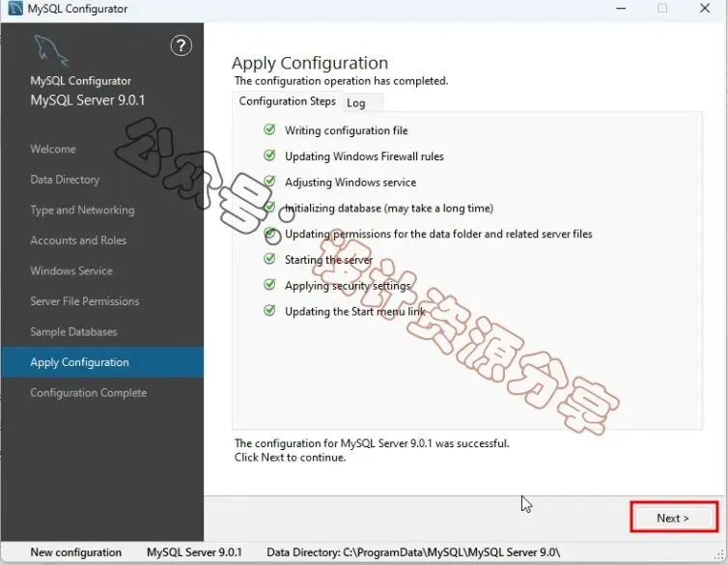Select the Configuration Steps tab

[288, 101]
